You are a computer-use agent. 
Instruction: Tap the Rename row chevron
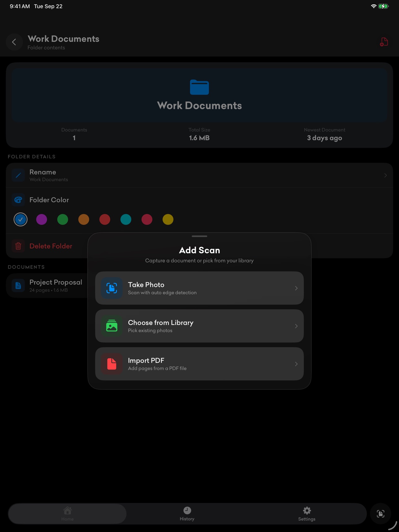(x=385, y=175)
